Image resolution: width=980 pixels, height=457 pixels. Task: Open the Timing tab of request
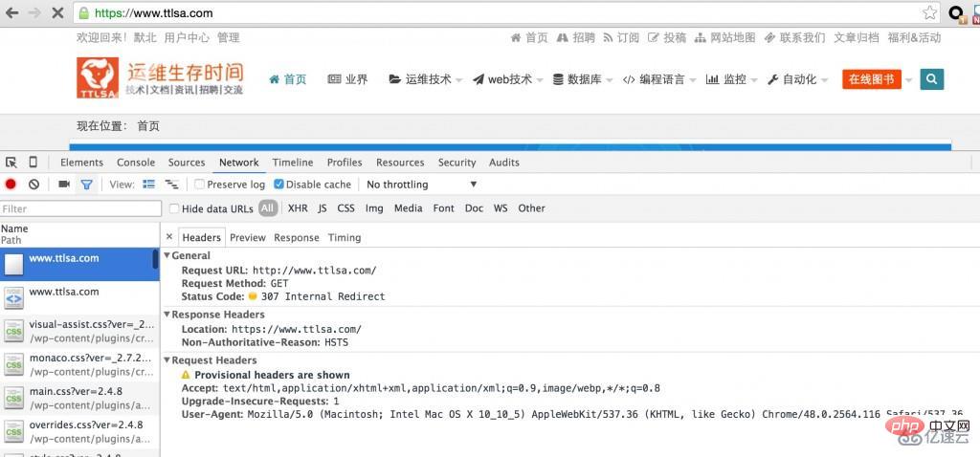(x=345, y=237)
